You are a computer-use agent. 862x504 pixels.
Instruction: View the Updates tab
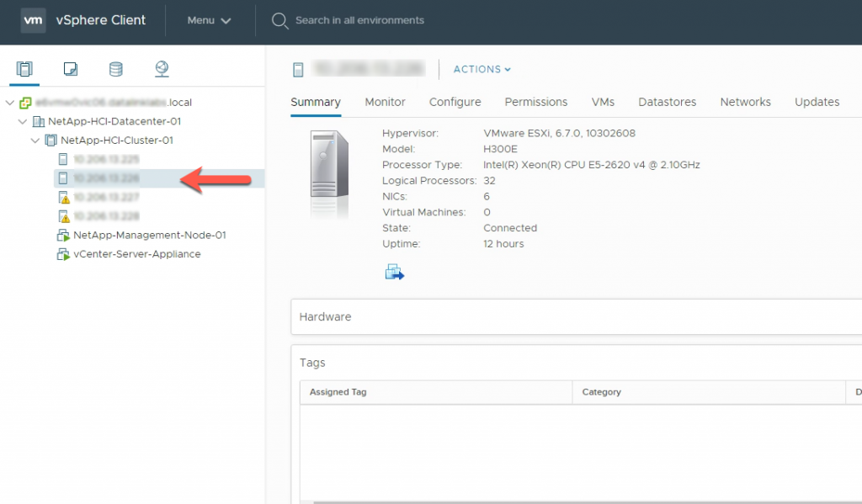coord(817,102)
